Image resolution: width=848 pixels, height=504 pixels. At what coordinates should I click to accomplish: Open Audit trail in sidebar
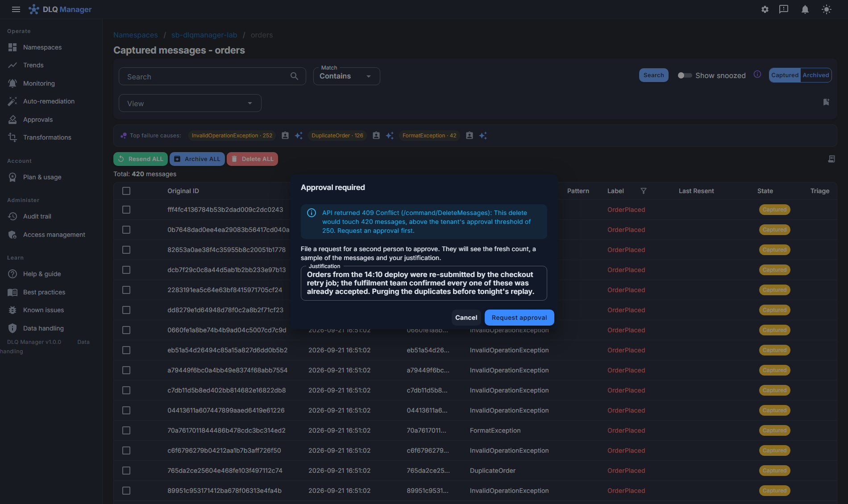pyautogui.click(x=37, y=216)
